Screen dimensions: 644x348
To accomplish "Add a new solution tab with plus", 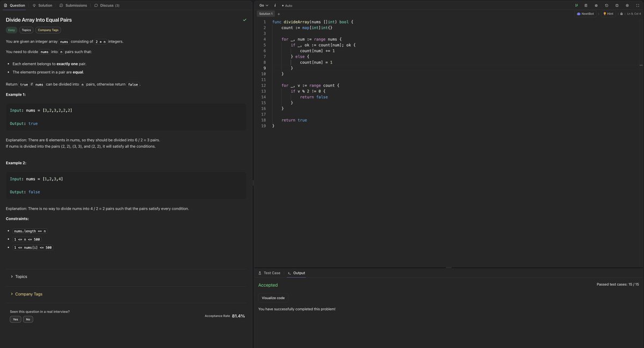I will 278,14.
